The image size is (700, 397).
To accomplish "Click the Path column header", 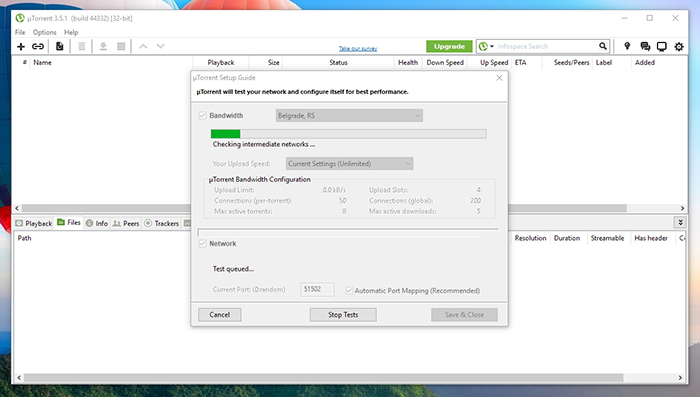I will click(25, 238).
